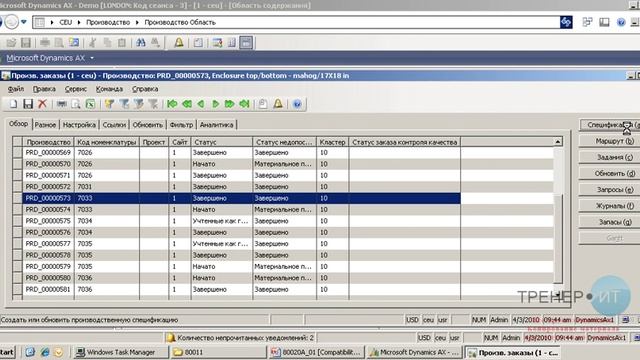Go to next record green arrow
The height and width of the screenshot is (360, 640).
click(215, 104)
